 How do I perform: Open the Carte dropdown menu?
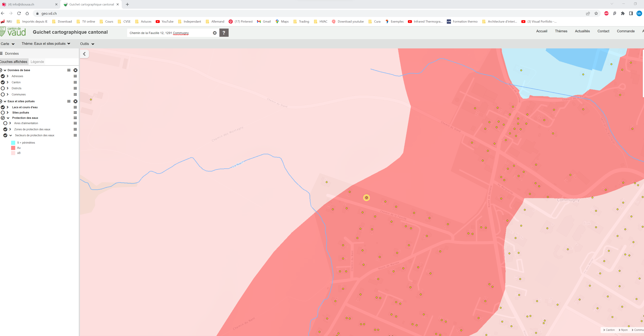[8, 44]
